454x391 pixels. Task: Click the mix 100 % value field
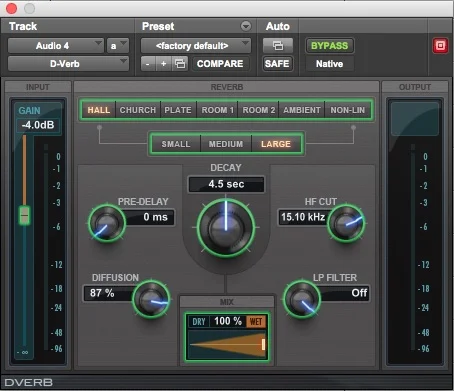(228, 321)
